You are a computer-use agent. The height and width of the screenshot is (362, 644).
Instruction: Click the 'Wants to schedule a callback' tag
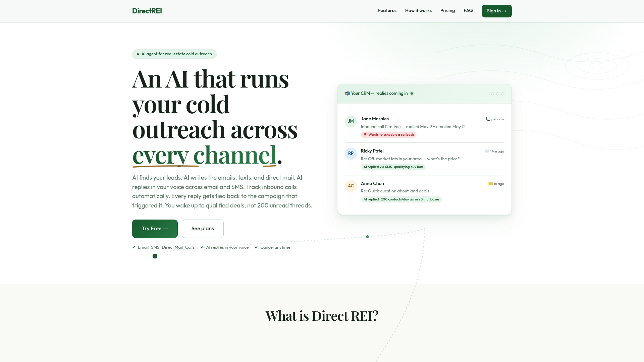[x=389, y=135]
